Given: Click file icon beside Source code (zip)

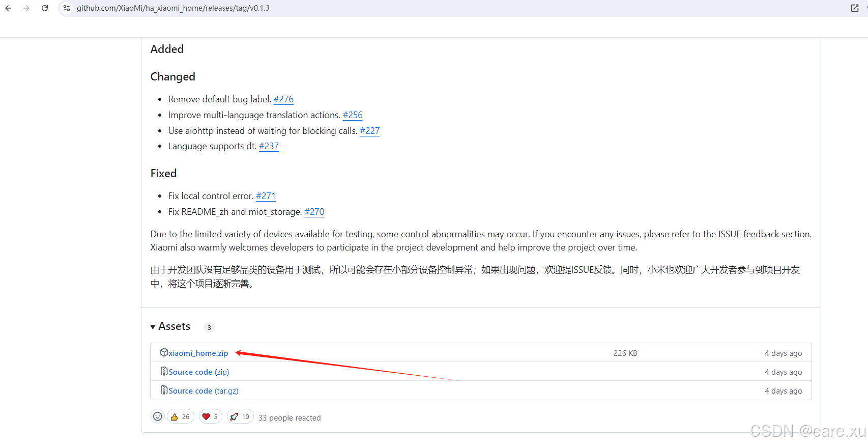Looking at the screenshot, I should [x=164, y=371].
